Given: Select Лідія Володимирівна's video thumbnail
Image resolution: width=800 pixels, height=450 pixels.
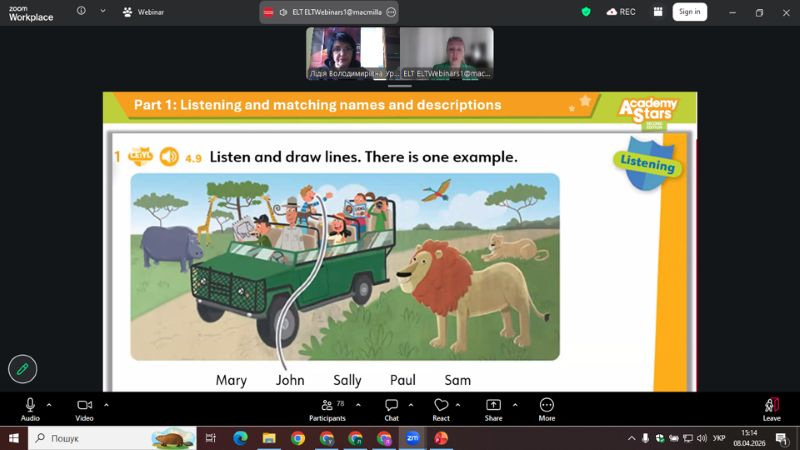Looking at the screenshot, I should click(353, 54).
